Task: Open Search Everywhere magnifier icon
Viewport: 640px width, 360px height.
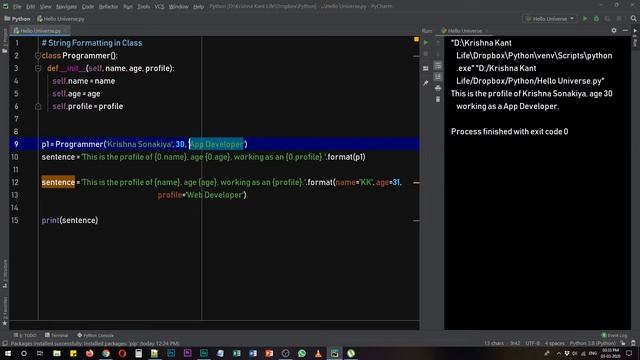Action: [x=633, y=18]
